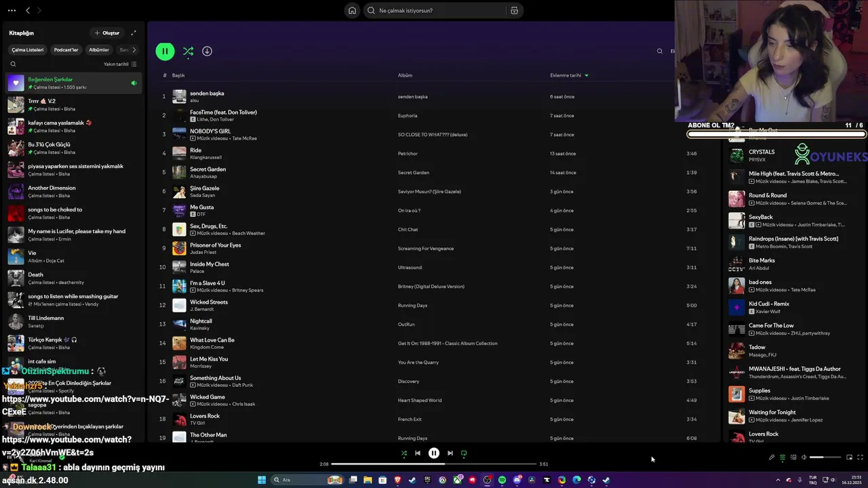Toggle shuffle in the bottom player bar
868x488 pixels.
click(x=404, y=453)
